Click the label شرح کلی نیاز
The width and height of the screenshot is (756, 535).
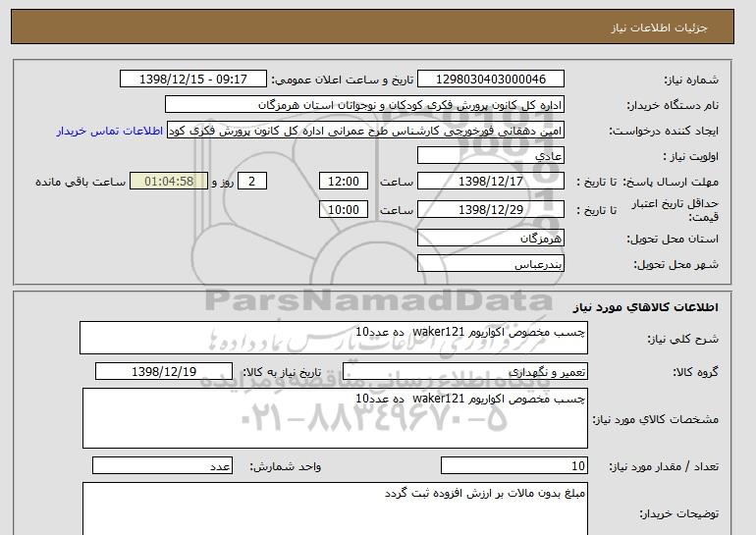click(x=682, y=339)
